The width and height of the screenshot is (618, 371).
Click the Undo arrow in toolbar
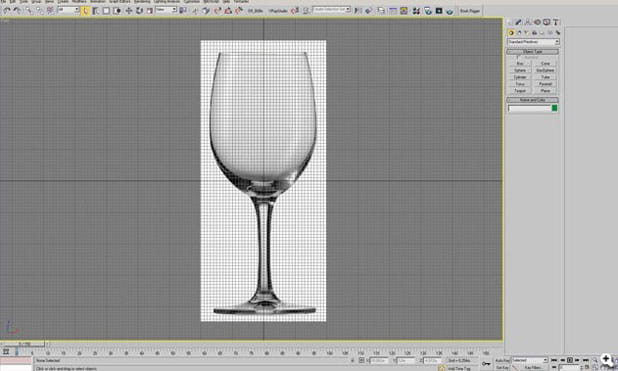[x=7, y=11]
